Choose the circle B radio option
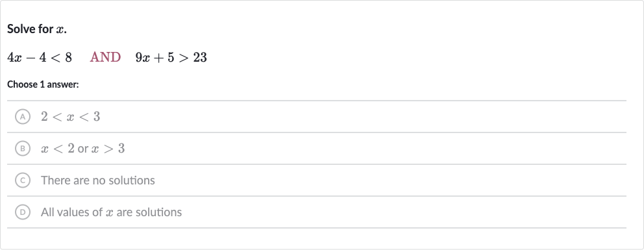The image size is (644, 250). [x=23, y=149]
